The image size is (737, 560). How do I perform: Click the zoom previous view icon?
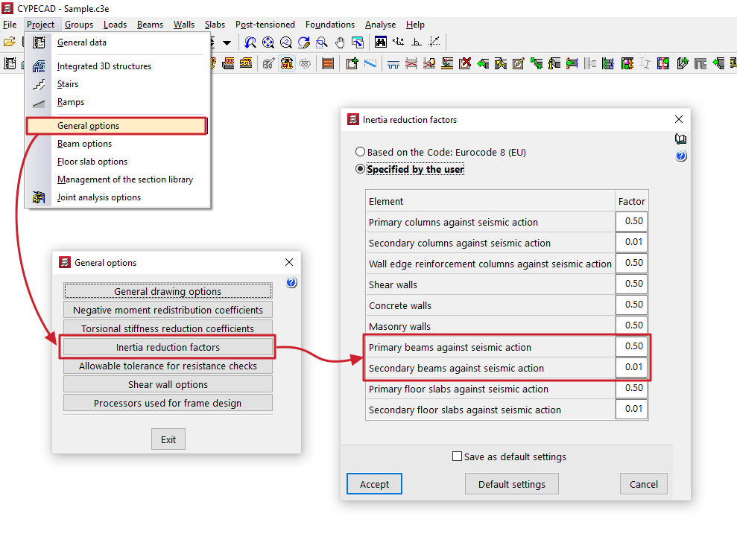point(250,42)
